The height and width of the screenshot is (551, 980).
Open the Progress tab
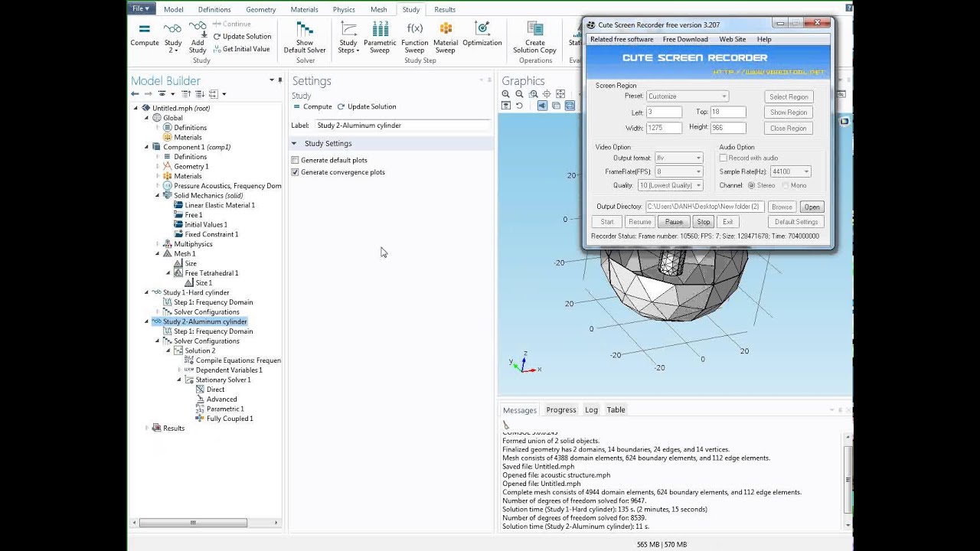[561, 409]
